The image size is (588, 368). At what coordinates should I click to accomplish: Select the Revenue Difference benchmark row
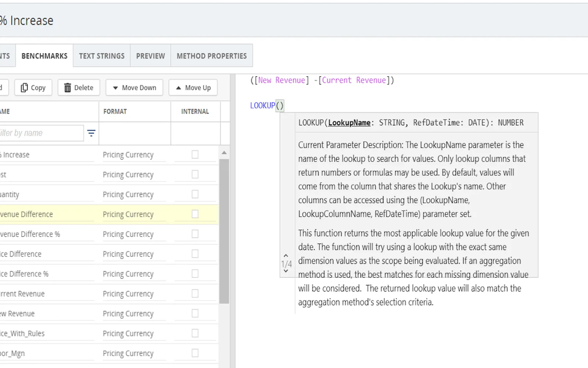(x=109, y=214)
